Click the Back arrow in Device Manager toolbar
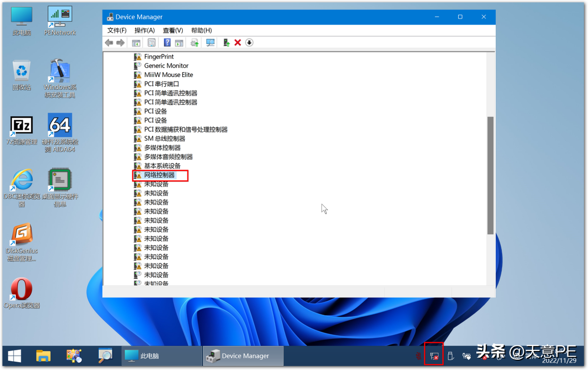The height and width of the screenshot is (370, 588). click(109, 43)
